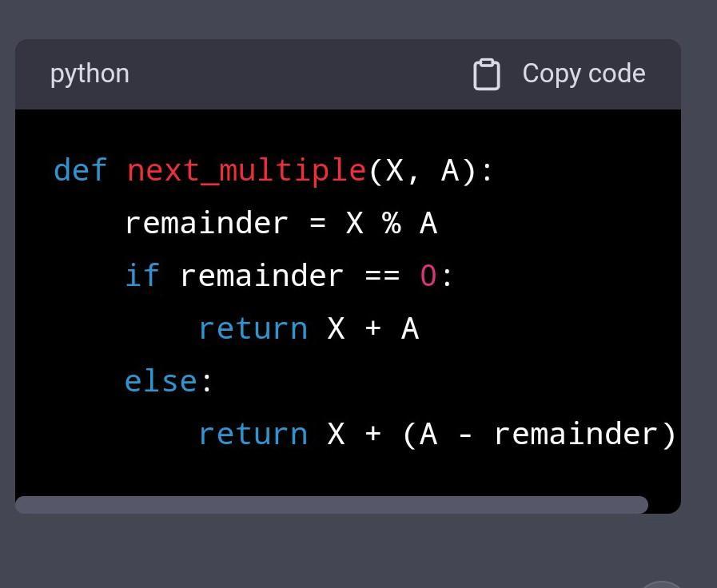Click the next_multiple function name
Viewport: 717px width, 588px height.
246,170
